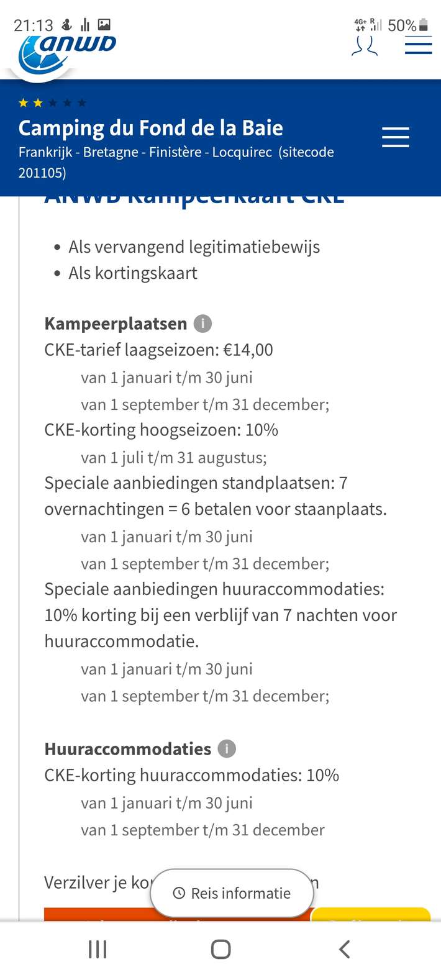Tap the Kampeerplaatsen section heading
This screenshot has width=441, height=980.
pyautogui.click(x=116, y=324)
